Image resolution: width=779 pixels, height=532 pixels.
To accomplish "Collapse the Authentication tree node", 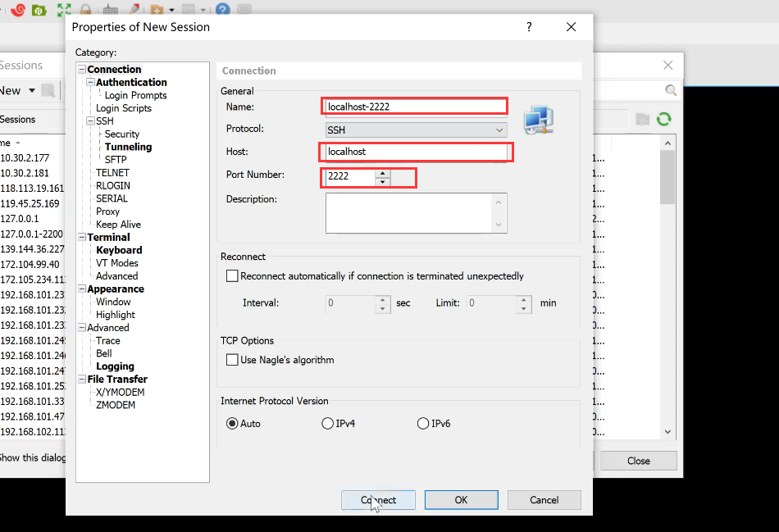I will (90, 83).
